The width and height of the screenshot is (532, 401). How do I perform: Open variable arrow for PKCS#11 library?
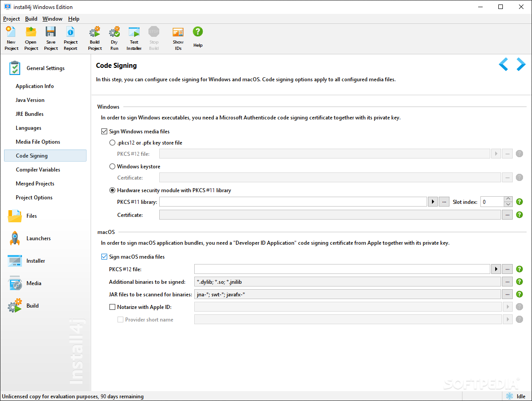click(x=432, y=202)
